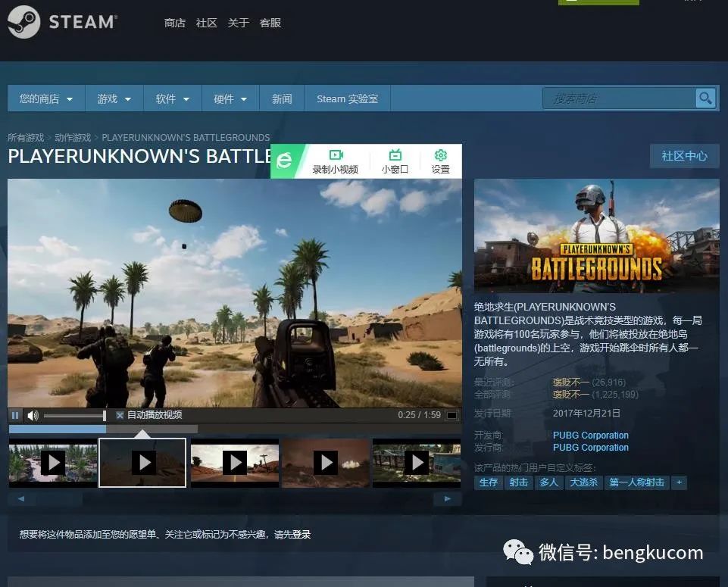Click the Steam logo
This screenshot has height=587, width=728.
point(62,21)
